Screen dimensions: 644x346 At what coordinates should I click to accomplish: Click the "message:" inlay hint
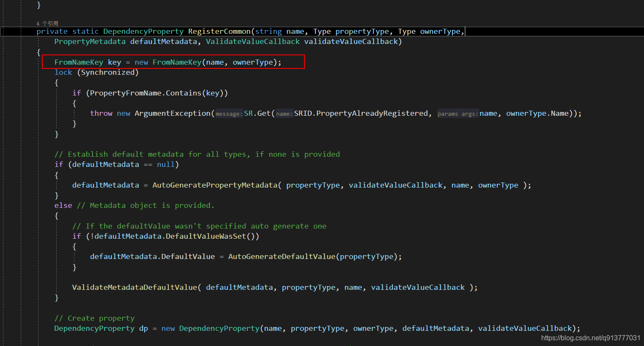click(x=229, y=114)
